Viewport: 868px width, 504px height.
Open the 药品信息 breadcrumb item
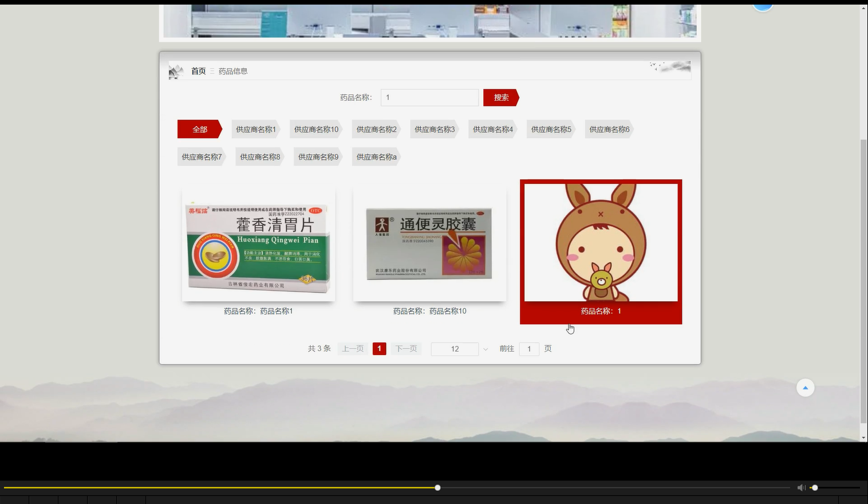pos(232,70)
